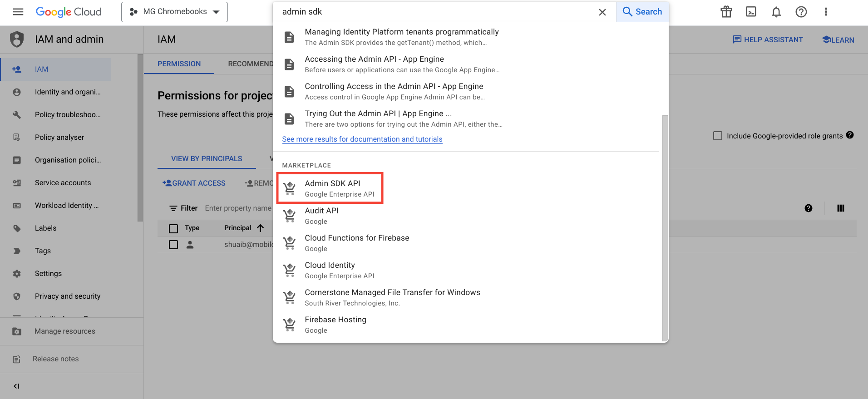
Task: Click the IAM person-add icon in sidebar
Action: [x=17, y=69]
